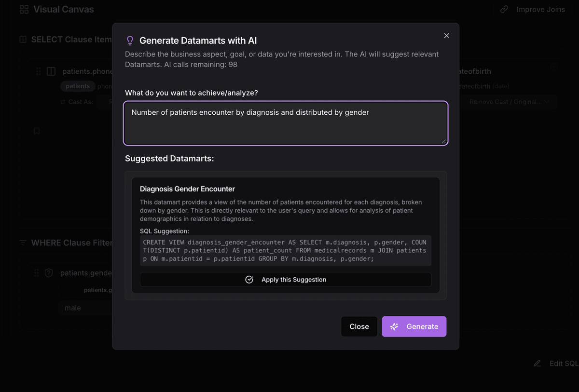Viewport: 579px width, 392px height.
Task: Click the checkmark icon on Apply this Suggestion
Action: click(x=249, y=279)
